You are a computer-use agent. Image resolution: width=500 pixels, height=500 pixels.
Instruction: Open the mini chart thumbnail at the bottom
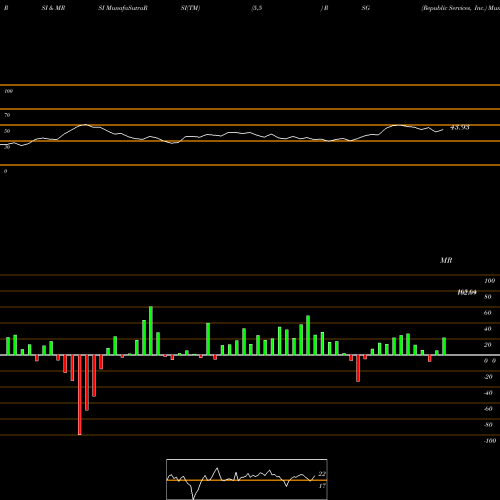coord(247,479)
